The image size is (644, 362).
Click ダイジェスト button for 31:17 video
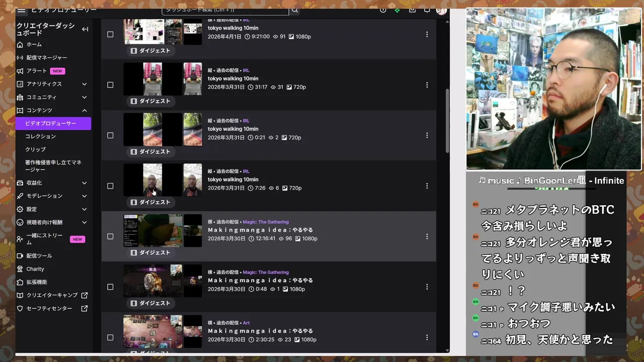tap(150, 101)
